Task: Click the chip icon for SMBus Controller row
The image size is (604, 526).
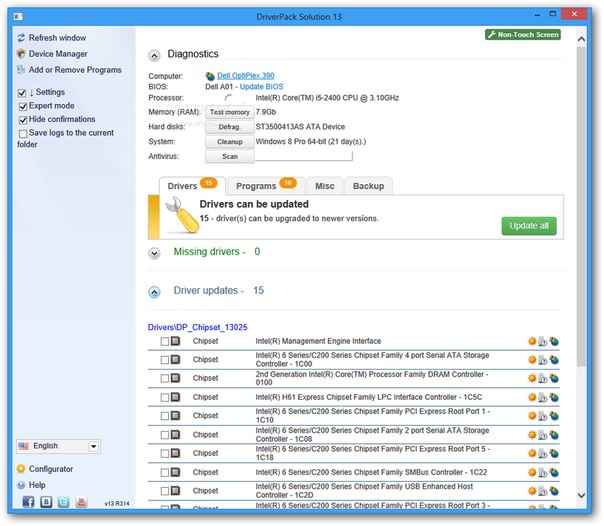Action: 175,472
